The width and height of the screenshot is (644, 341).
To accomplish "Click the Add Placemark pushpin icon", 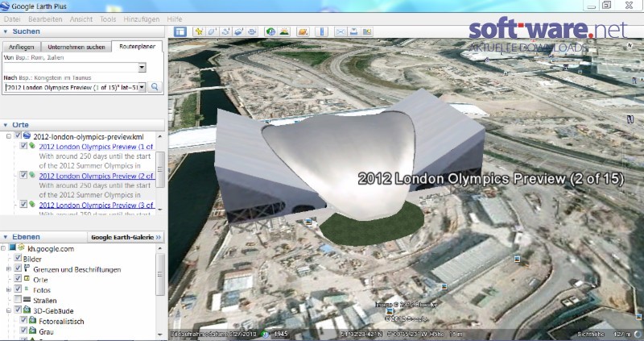I will pyautogui.click(x=199, y=31).
